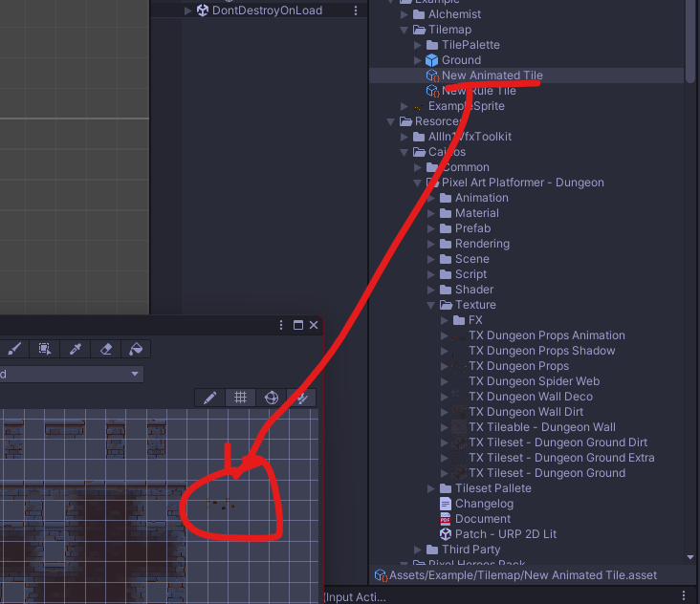
Task: Open the DontDestroyOnLoad scene three-dot menu
Action: (x=356, y=11)
